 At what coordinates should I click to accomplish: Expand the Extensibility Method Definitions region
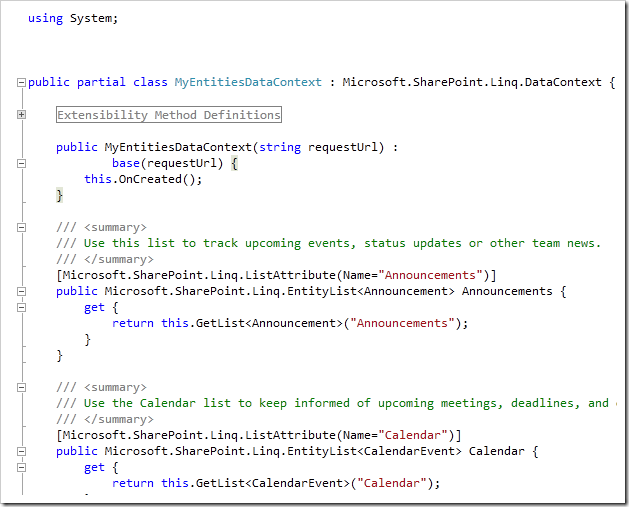[21, 115]
